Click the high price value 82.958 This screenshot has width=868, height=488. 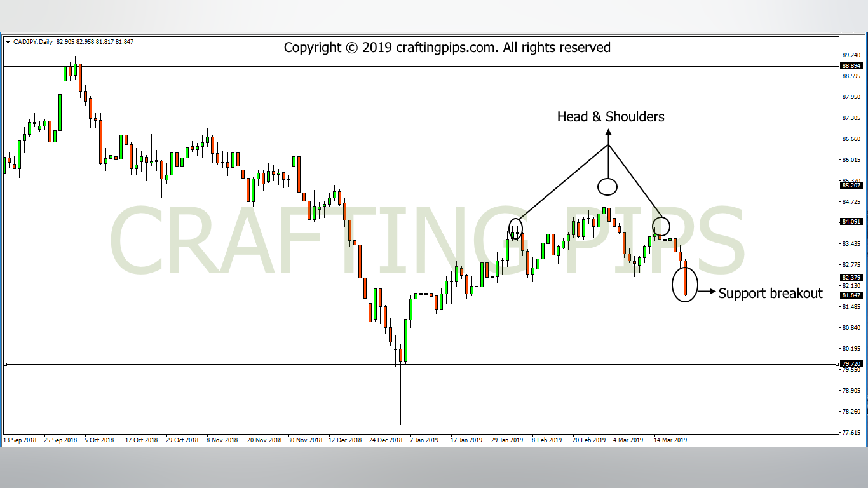(86, 42)
